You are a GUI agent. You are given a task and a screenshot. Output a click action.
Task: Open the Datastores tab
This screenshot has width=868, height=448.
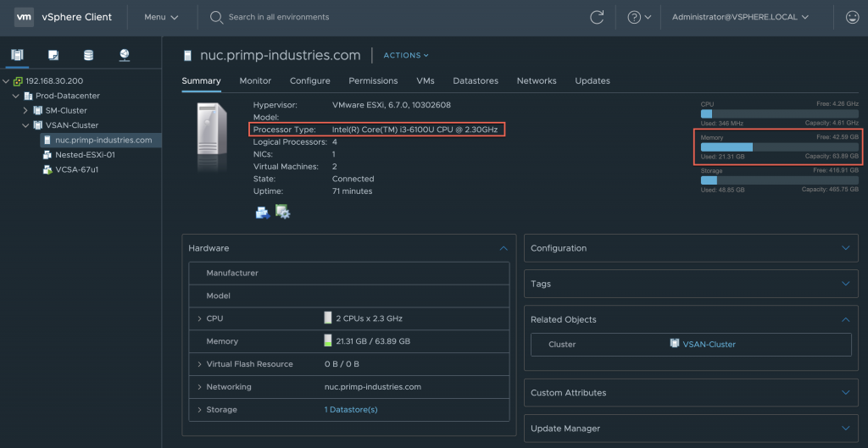pyautogui.click(x=475, y=81)
